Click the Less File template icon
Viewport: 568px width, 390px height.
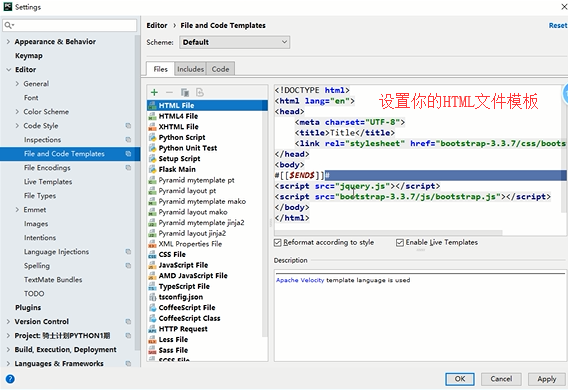[153, 340]
